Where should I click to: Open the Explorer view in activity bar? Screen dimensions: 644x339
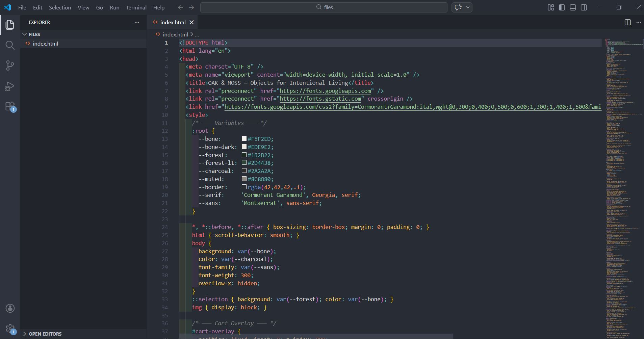pos(10,25)
